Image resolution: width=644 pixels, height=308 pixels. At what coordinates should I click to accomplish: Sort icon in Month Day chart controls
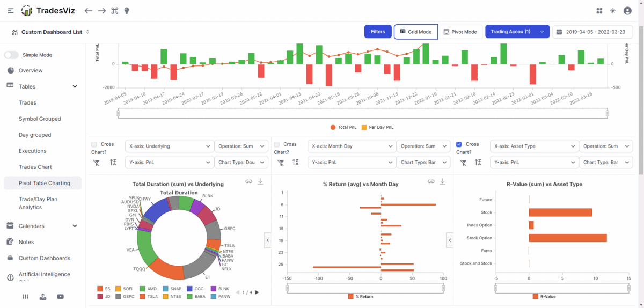[296, 162]
